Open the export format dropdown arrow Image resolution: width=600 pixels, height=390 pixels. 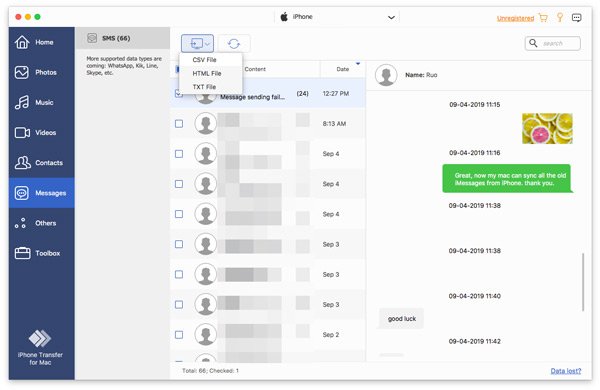tap(207, 44)
